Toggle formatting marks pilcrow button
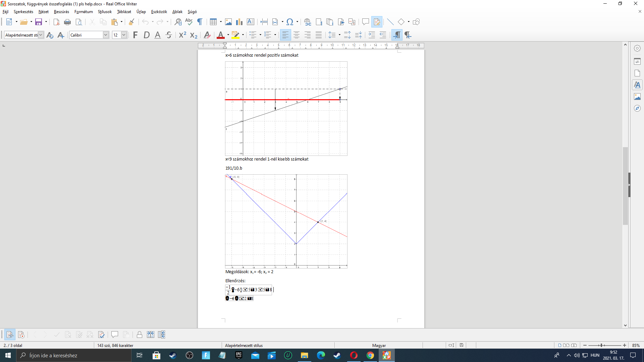 click(200, 22)
